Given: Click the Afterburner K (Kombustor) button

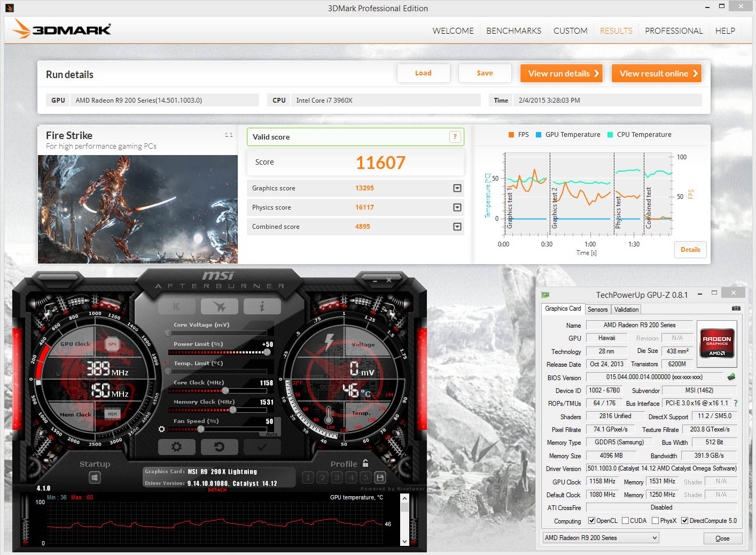Looking at the screenshot, I should point(176,306).
